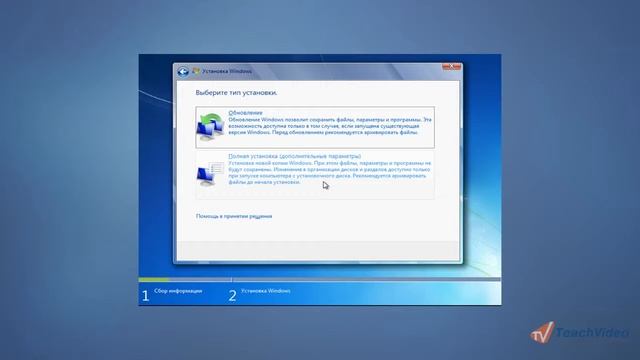Select the Обновление option heading
The width and height of the screenshot is (640, 360).
[245, 113]
